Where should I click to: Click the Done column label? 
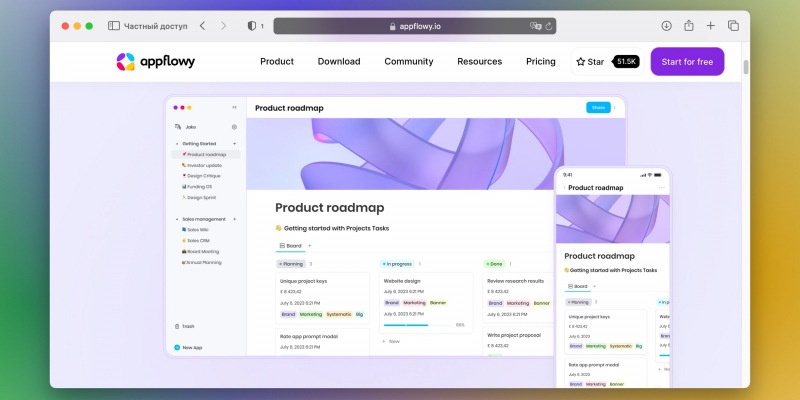coord(494,264)
